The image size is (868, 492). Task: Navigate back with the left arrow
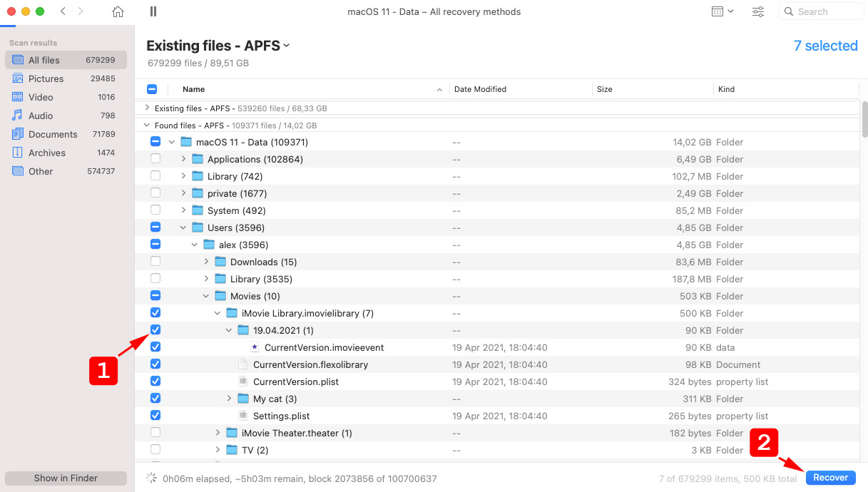(x=63, y=11)
